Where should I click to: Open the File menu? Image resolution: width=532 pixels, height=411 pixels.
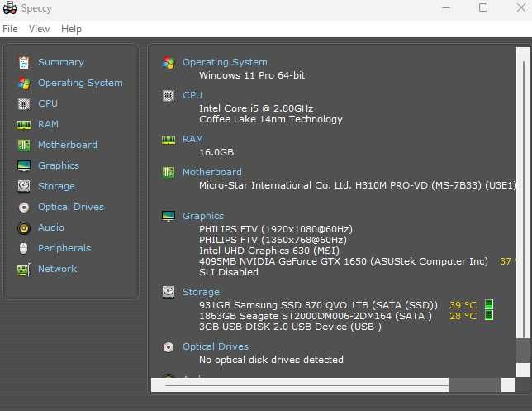click(10, 29)
